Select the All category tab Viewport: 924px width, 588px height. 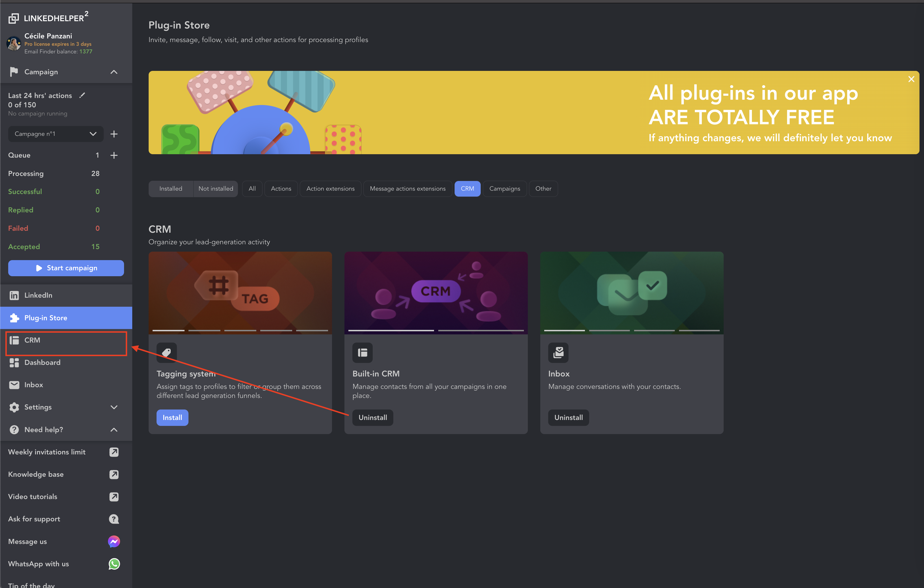tap(252, 188)
